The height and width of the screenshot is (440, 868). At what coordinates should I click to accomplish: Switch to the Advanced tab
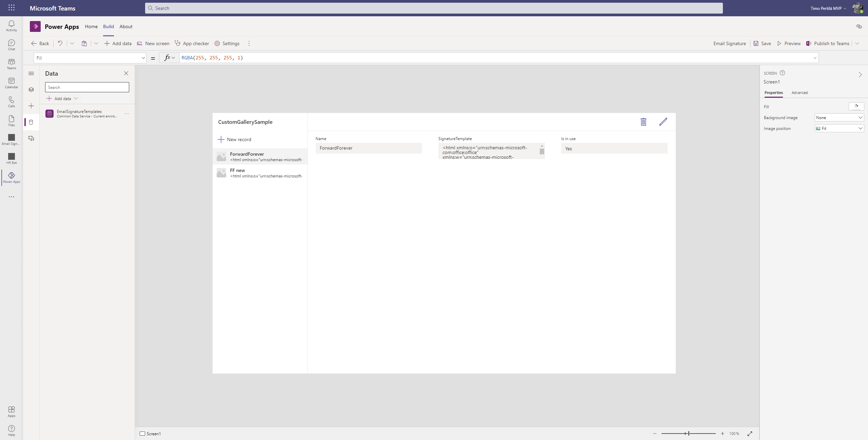[800, 93]
